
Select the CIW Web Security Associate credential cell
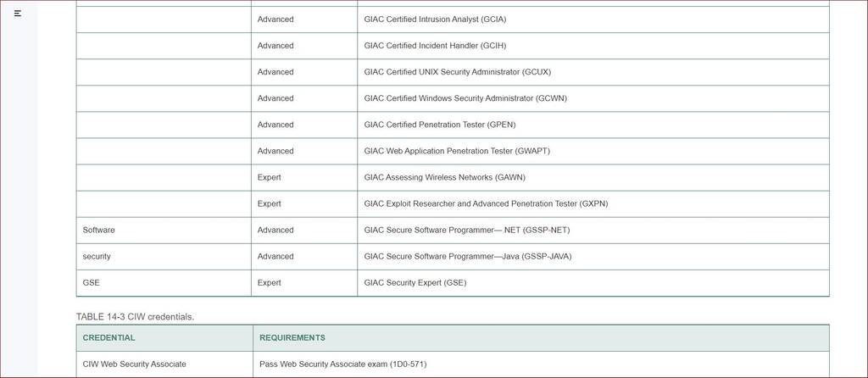tap(164, 364)
